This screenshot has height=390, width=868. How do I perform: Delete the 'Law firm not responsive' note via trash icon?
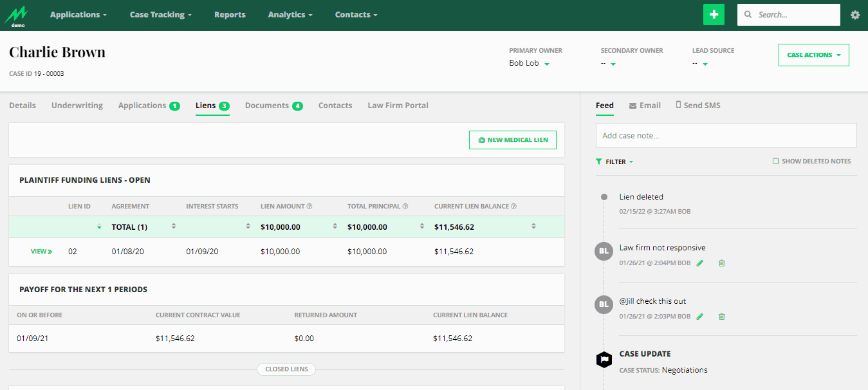721,263
